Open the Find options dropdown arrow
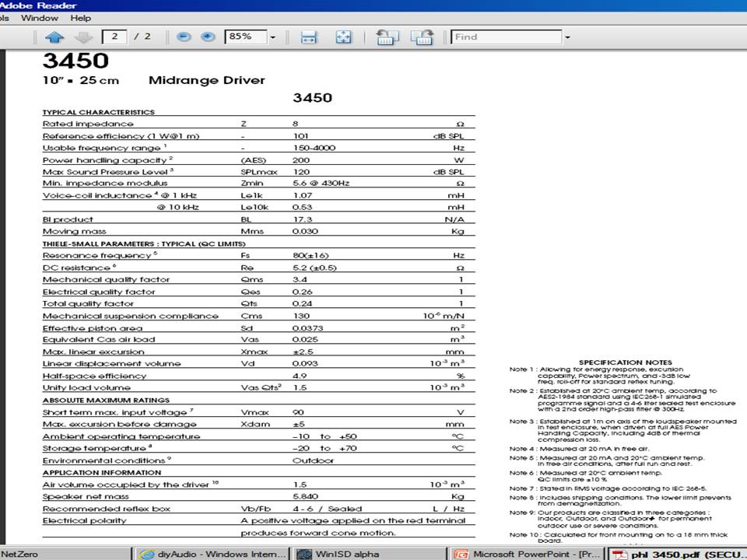The width and height of the screenshot is (747, 560). click(x=567, y=37)
